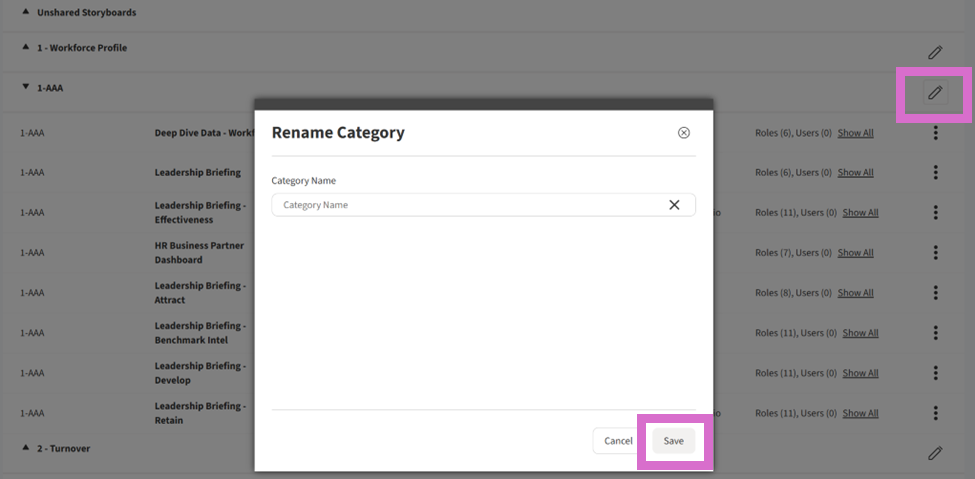The width and height of the screenshot is (975, 479).
Task: Clear the Category Name field
Action: [674, 205]
